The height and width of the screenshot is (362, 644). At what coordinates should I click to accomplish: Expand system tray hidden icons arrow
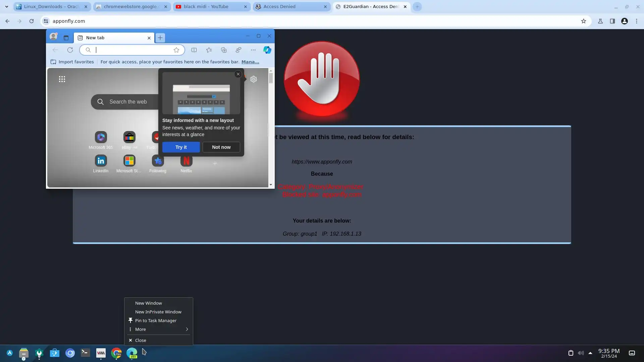[x=590, y=353]
